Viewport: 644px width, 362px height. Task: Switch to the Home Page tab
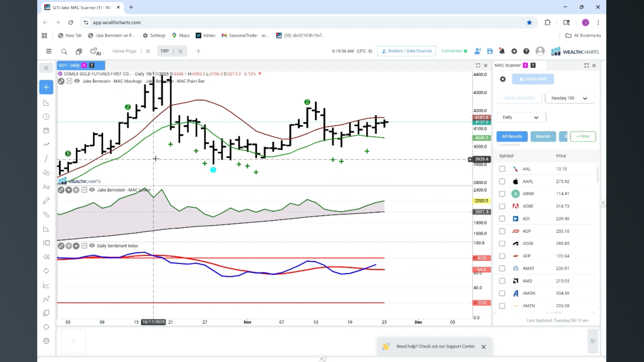tap(124, 51)
